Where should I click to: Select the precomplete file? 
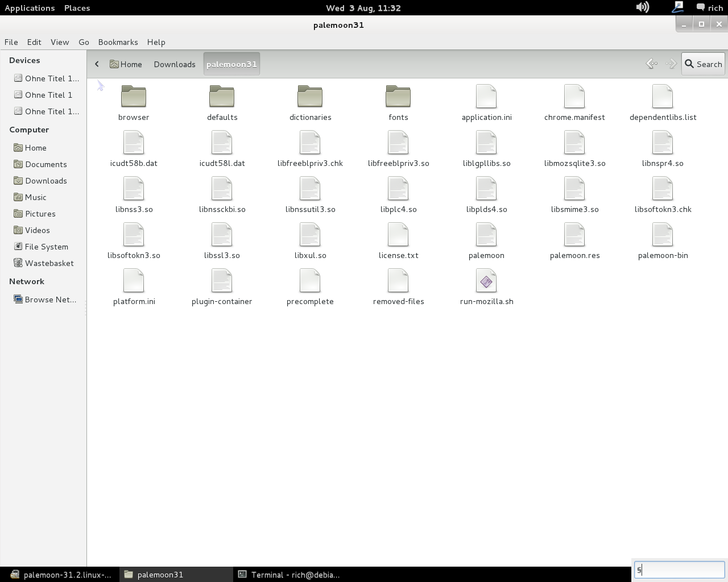point(310,287)
